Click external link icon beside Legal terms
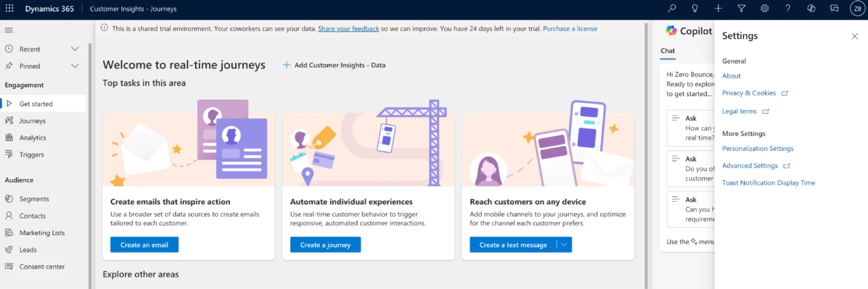The width and height of the screenshot is (868, 289). pos(766,112)
